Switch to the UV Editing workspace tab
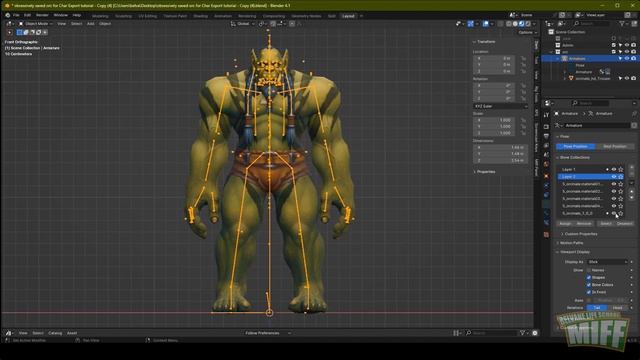 point(148,16)
